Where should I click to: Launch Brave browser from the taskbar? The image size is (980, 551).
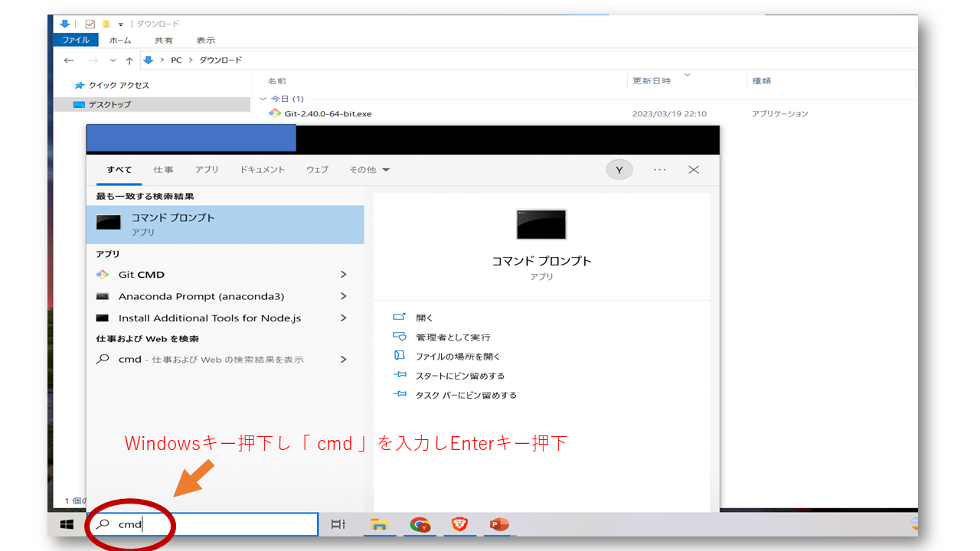[x=459, y=524]
